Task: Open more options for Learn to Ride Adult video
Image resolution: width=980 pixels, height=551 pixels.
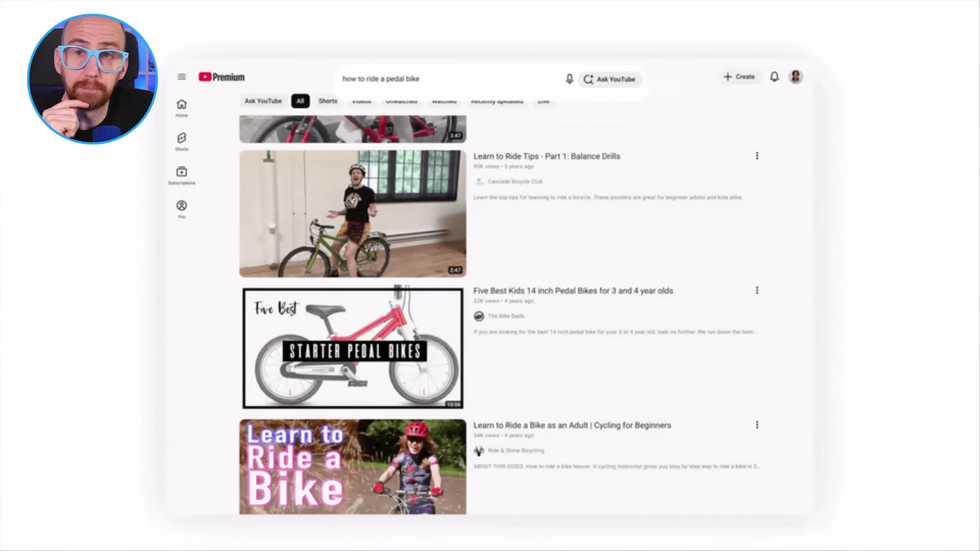Action: point(757,425)
